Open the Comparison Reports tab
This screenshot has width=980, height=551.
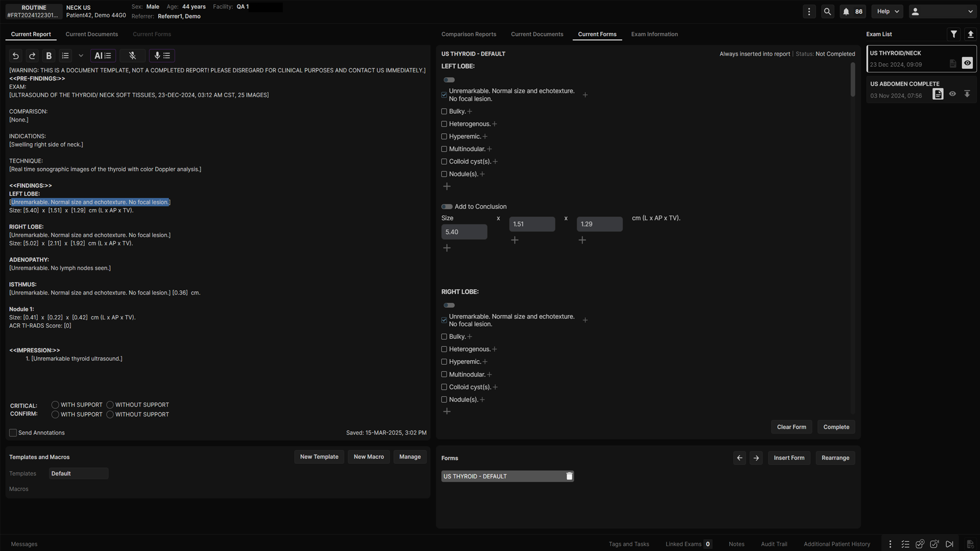469,34
